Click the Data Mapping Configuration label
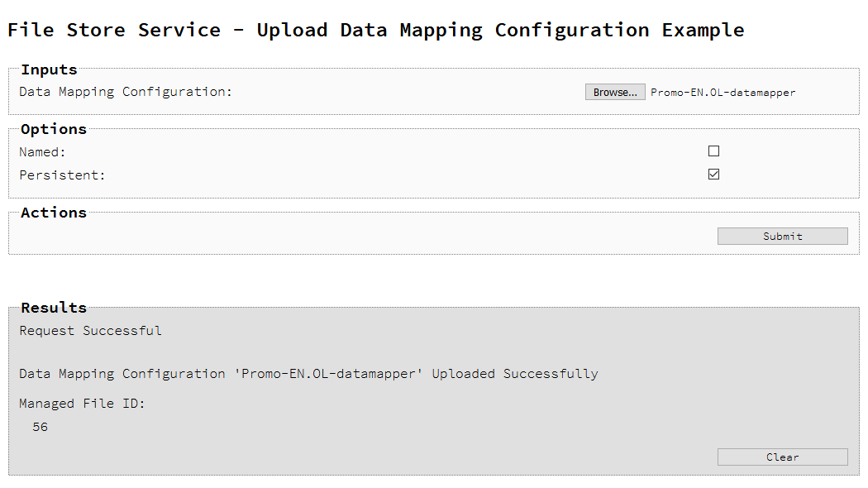This screenshot has width=868, height=488. pos(126,92)
